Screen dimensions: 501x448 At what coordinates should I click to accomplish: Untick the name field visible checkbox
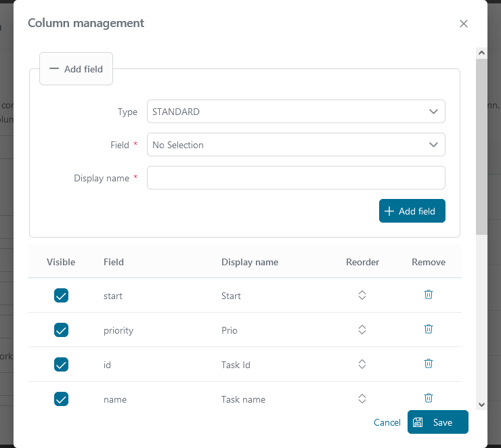(x=61, y=399)
